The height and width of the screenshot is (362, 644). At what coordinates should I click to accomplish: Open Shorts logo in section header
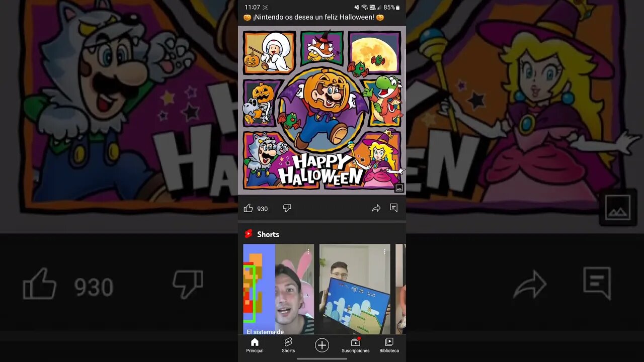click(x=248, y=234)
